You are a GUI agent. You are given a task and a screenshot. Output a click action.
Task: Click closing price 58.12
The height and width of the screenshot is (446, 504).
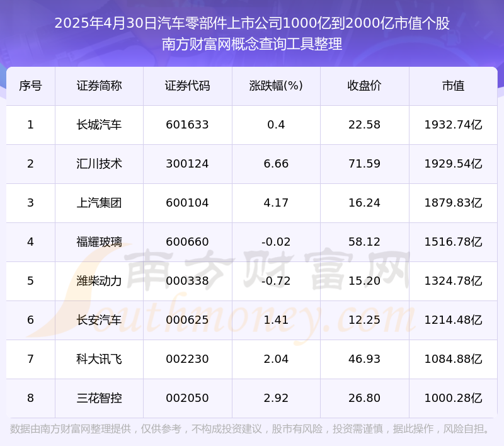[x=365, y=242]
